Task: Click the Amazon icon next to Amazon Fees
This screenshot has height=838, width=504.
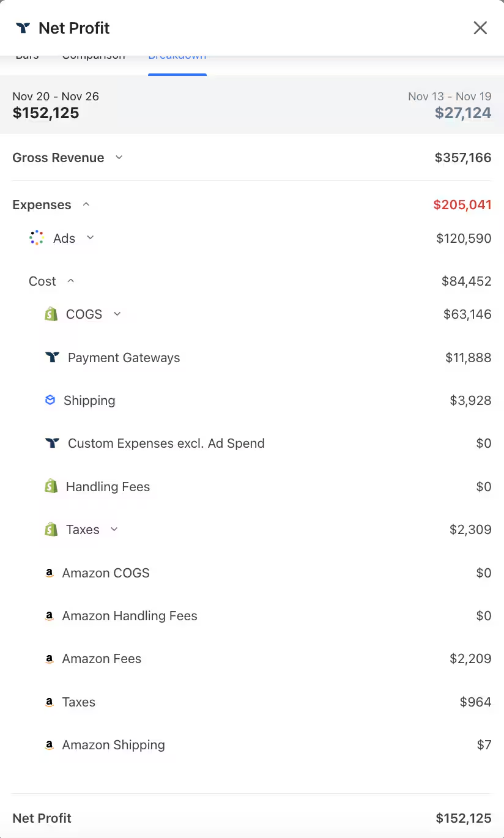Action: point(49,658)
